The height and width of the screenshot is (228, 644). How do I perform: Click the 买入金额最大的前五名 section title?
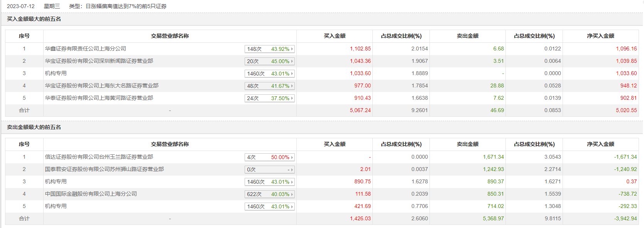coord(34,19)
